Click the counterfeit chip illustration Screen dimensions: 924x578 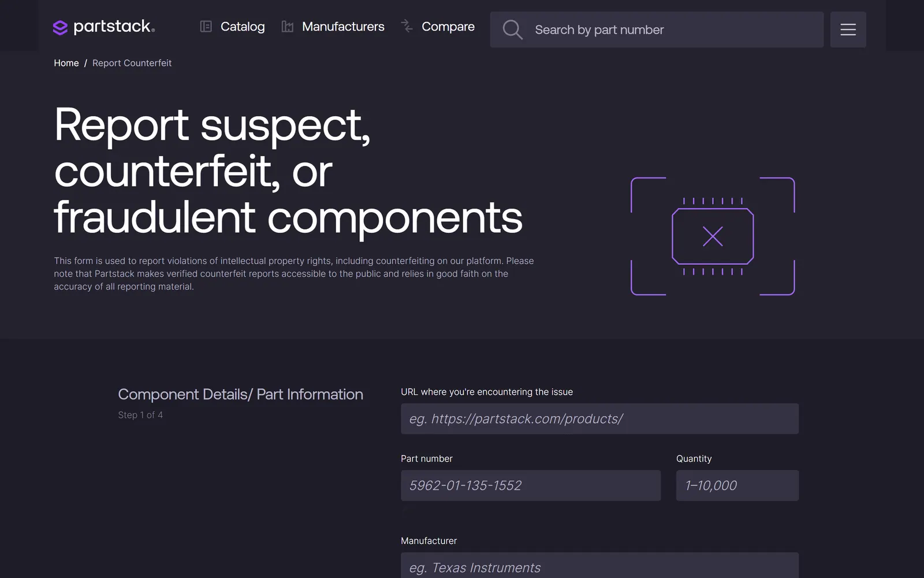[x=713, y=236]
